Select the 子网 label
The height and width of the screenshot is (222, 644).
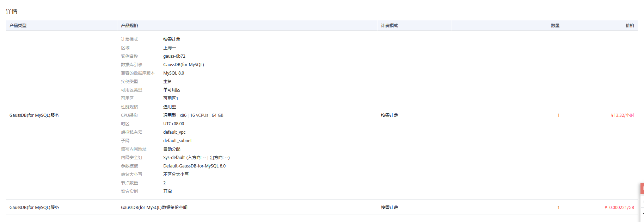(125, 141)
